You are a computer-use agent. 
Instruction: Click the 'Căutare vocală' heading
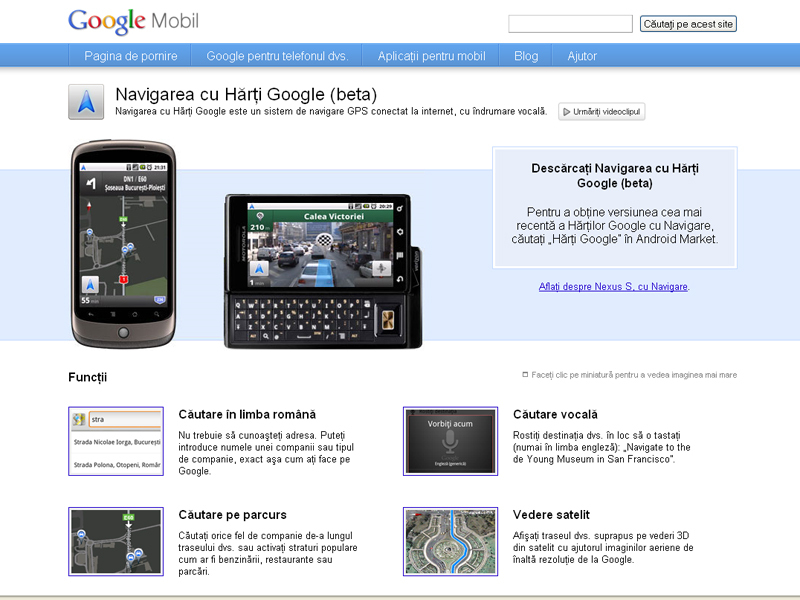click(x=555, y=414)
